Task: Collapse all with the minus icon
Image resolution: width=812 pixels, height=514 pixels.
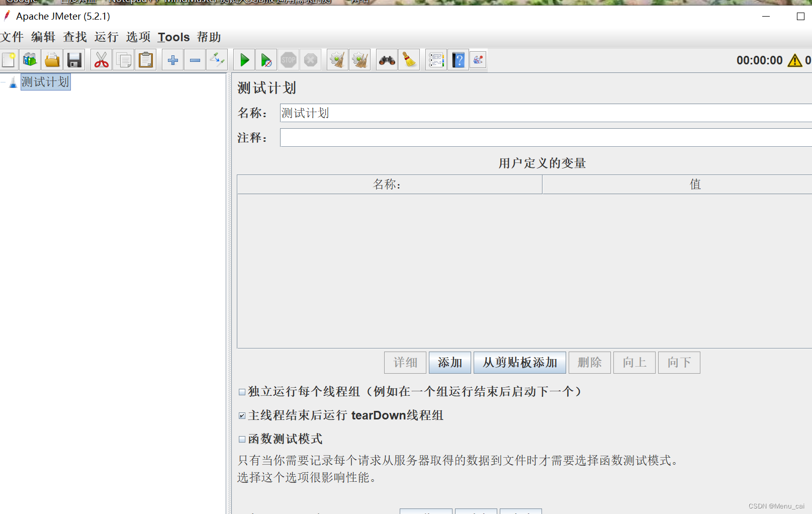Action: tap(195, 60)
